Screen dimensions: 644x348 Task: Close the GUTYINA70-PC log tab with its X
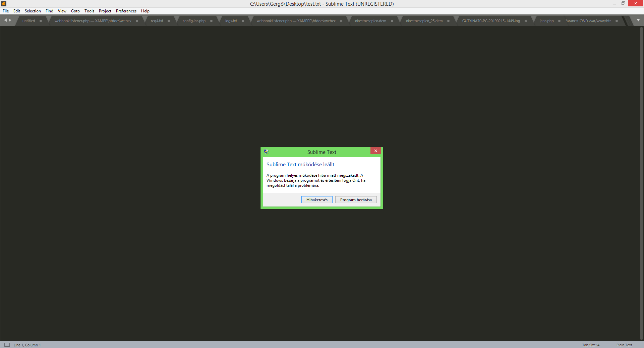click(526, 21)
